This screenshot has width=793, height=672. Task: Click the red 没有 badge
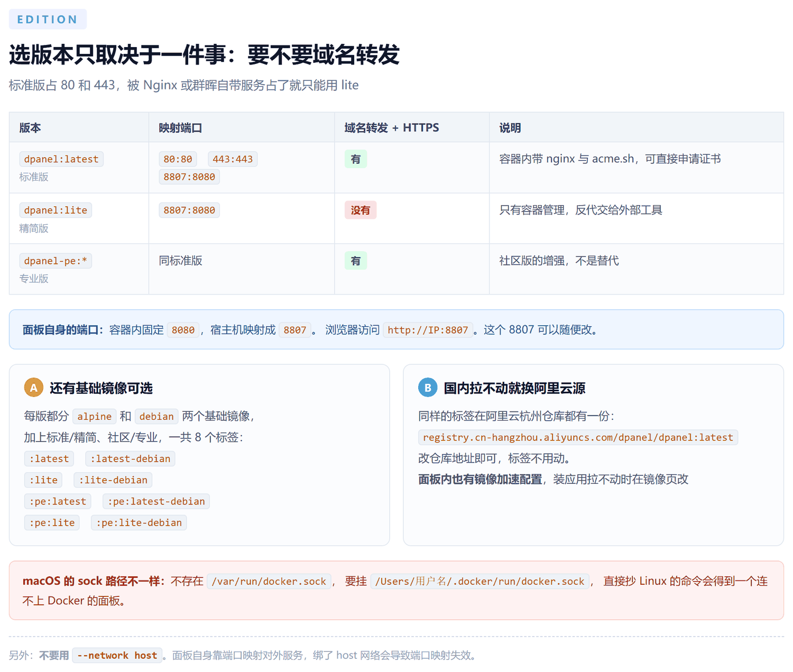click(361, 210)
